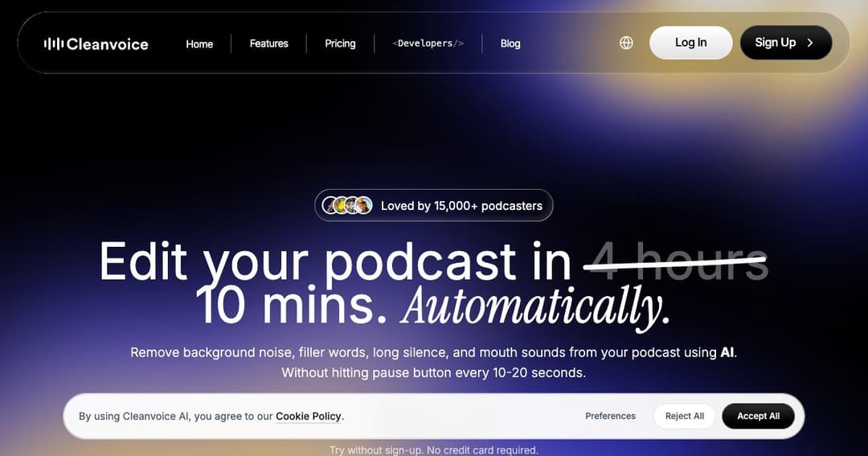Click the Cleanvoice logo
Viewport: 868px width, 456px height.
pyautogui.click(x=96, y=43)
